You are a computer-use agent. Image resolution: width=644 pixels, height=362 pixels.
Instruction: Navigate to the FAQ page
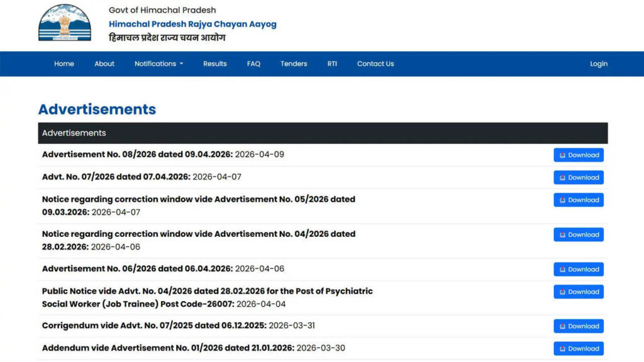(253, 64)
